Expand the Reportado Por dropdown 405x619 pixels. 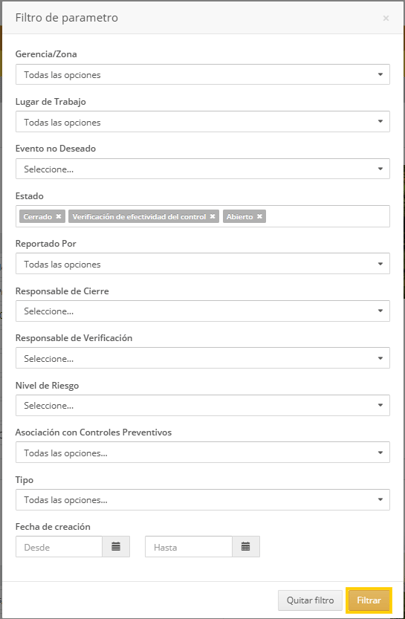(202, 264)
